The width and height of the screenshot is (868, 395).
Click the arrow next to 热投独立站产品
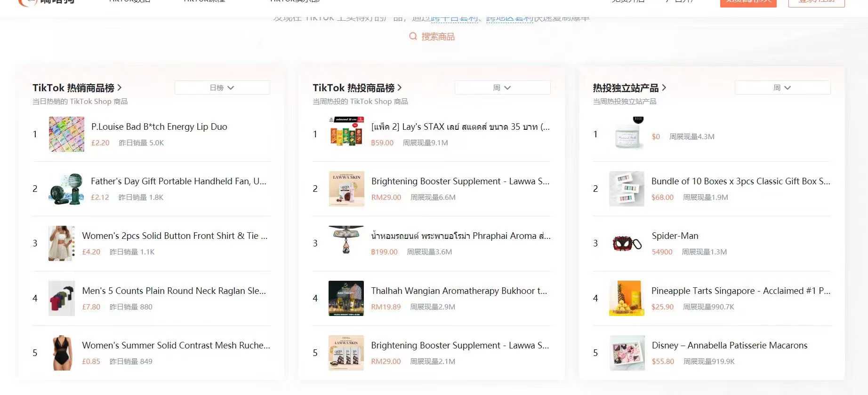coord(664,87)
